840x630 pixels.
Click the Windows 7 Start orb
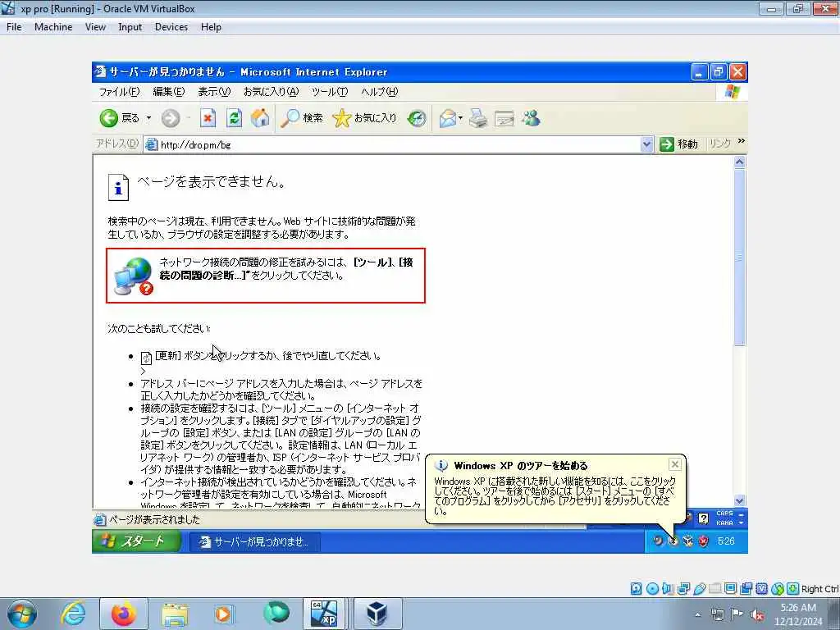click(x=22, y=614)
